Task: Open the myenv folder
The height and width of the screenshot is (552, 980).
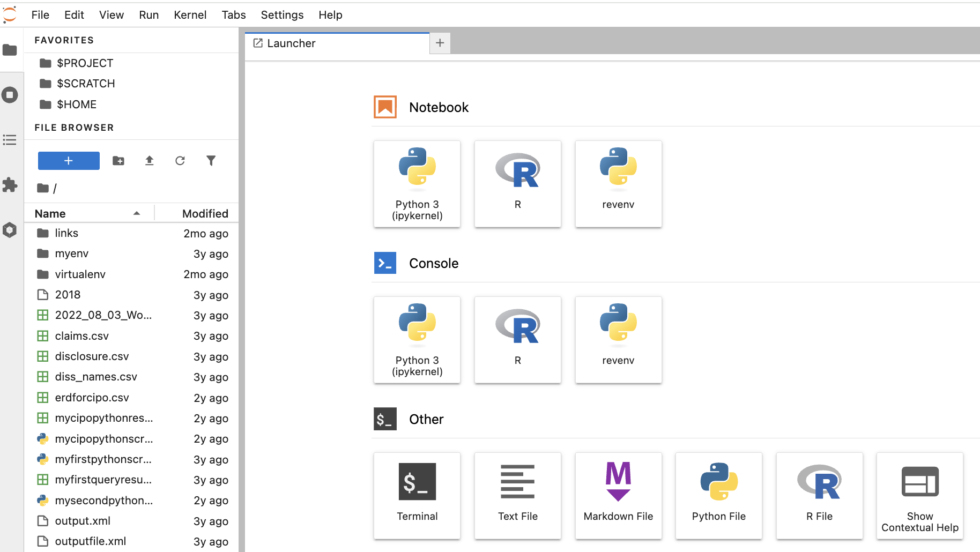Action: pyautogui.click(x=71, y=253)
